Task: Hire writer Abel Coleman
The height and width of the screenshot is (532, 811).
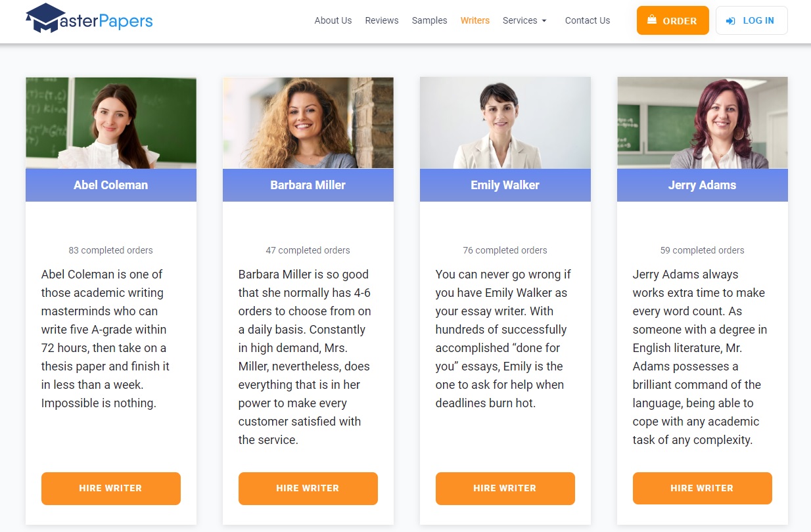Action: (111, 489)
